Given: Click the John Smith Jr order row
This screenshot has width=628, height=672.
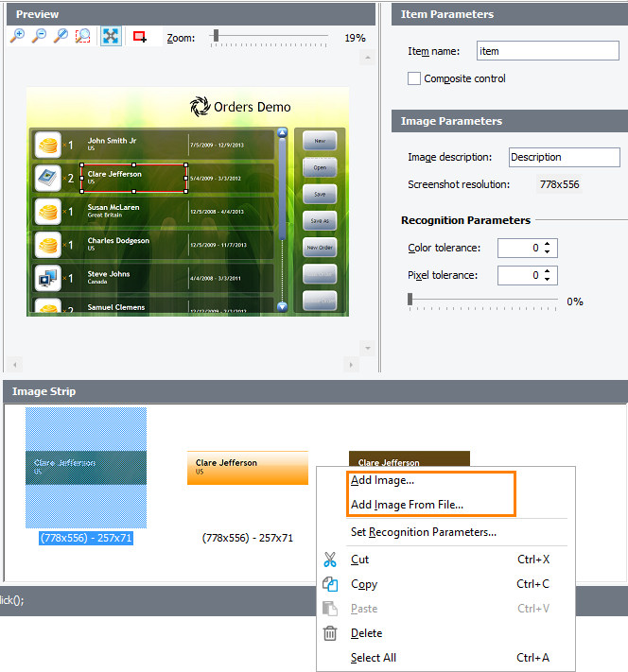Looking at the screenshot, I should pyautogui.click(x=152, y=145).
